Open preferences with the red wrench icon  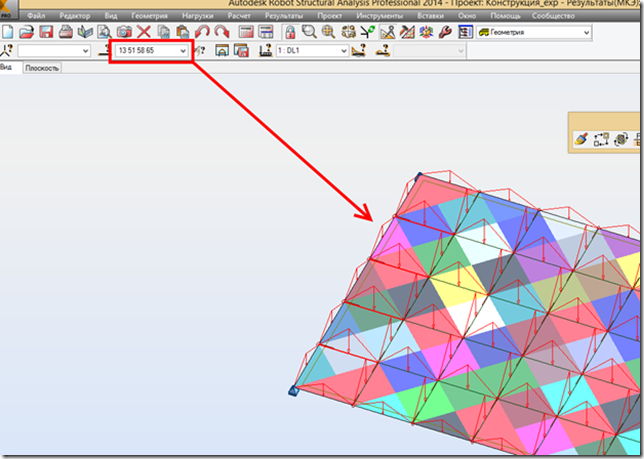coord(446,32)
